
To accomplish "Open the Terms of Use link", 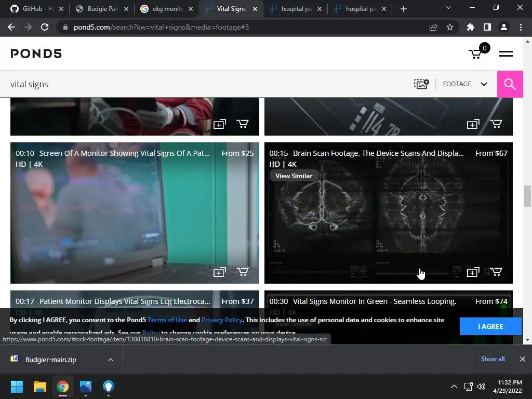I will click(167, 320).
